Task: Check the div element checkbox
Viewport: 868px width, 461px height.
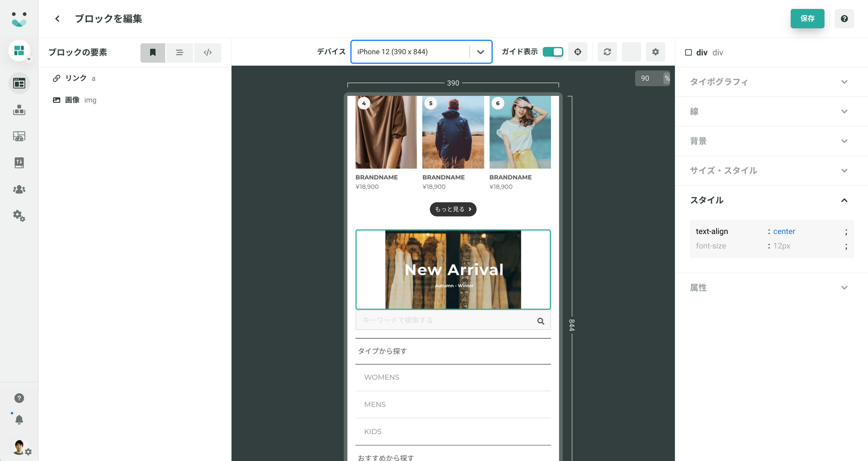Action: click(x=688, y=53)
